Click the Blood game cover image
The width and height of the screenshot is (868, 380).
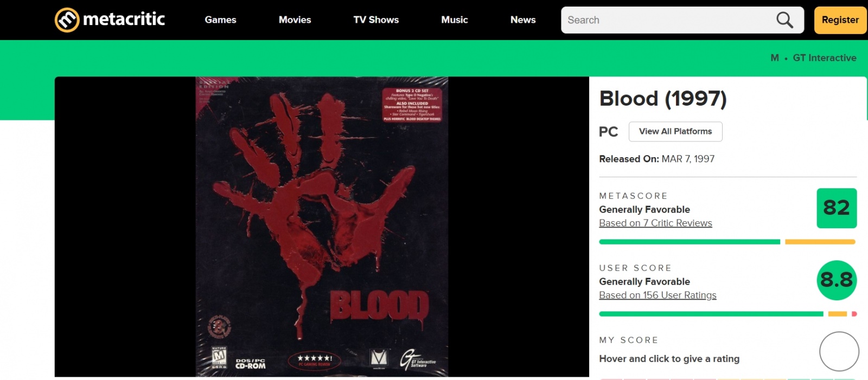coord(322,227)
